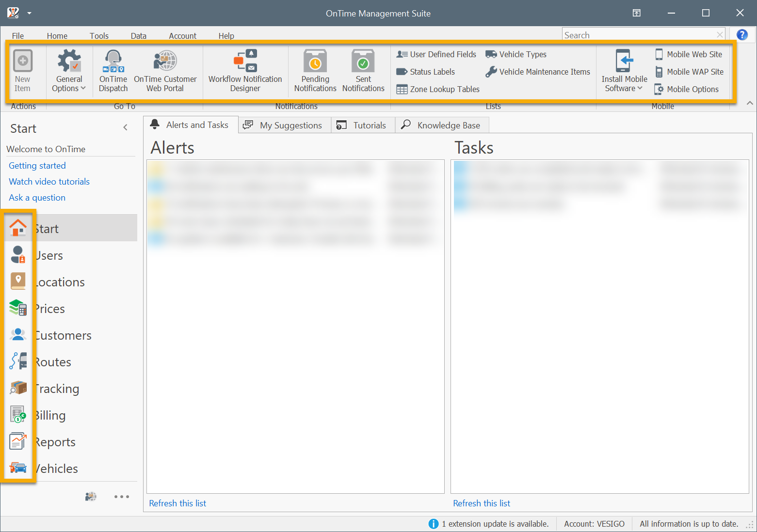View Sent Notifications
Image resolution: width=757 pixels, height=532 pixels.
363,71
